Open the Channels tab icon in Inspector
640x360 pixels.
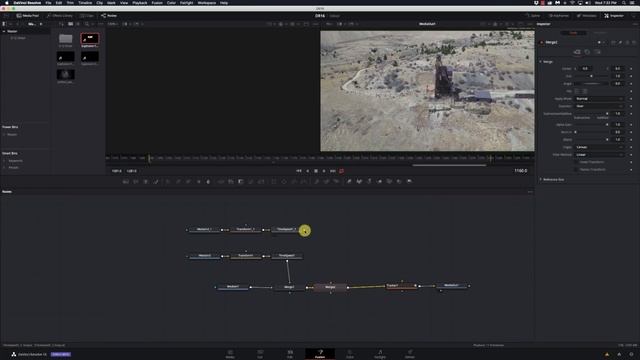tap(587, 52)
